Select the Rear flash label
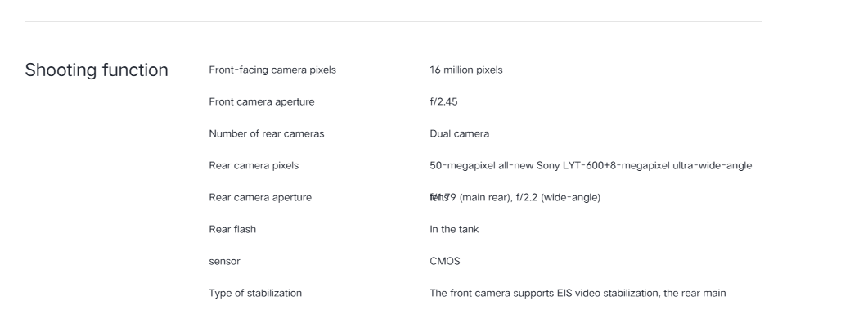 click(232, 229)
